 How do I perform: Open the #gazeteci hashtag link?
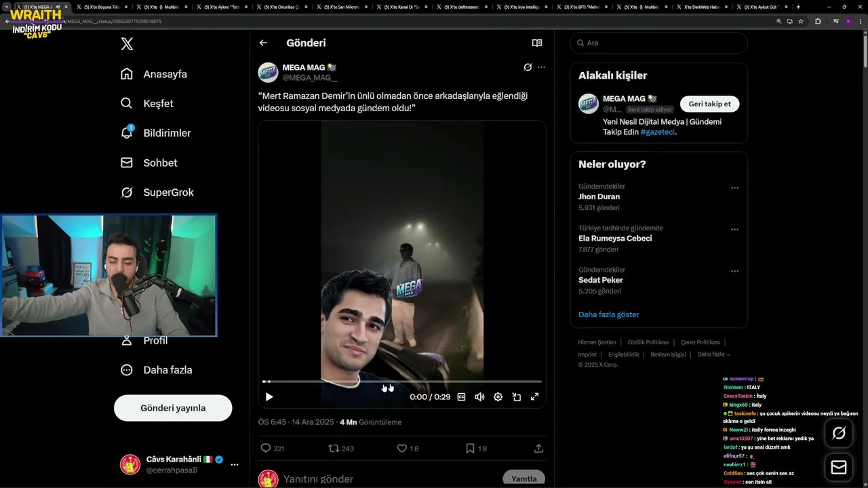657,132
